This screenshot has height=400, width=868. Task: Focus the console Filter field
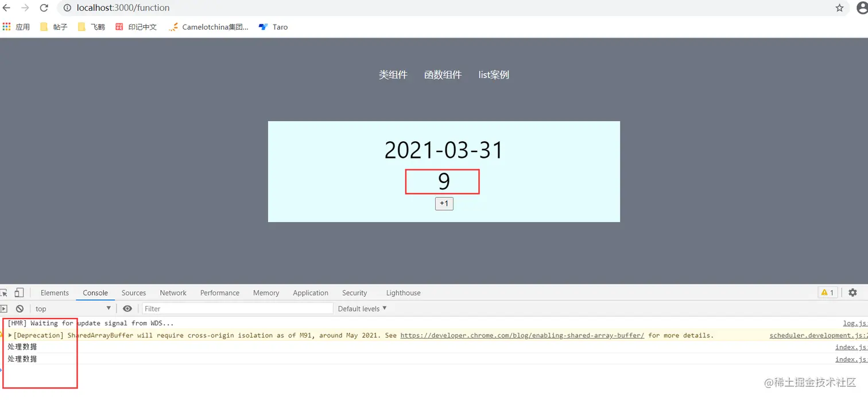[x=238, y=309]
